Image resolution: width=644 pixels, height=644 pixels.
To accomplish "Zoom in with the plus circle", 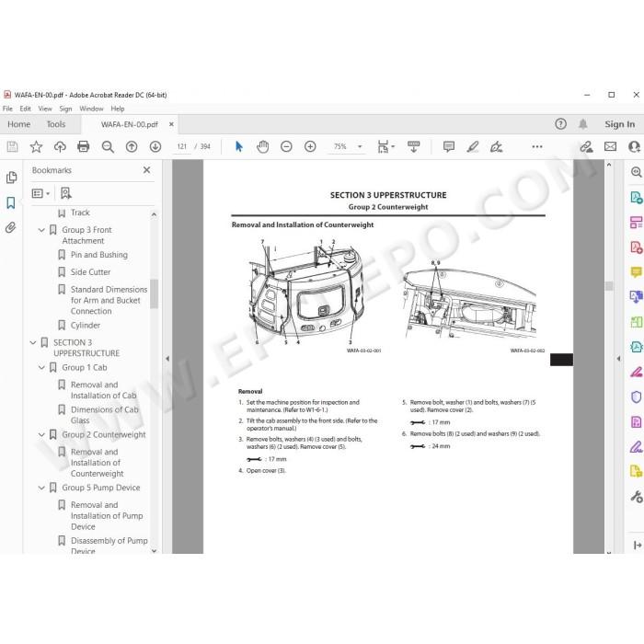I will (x=310, y=146).
